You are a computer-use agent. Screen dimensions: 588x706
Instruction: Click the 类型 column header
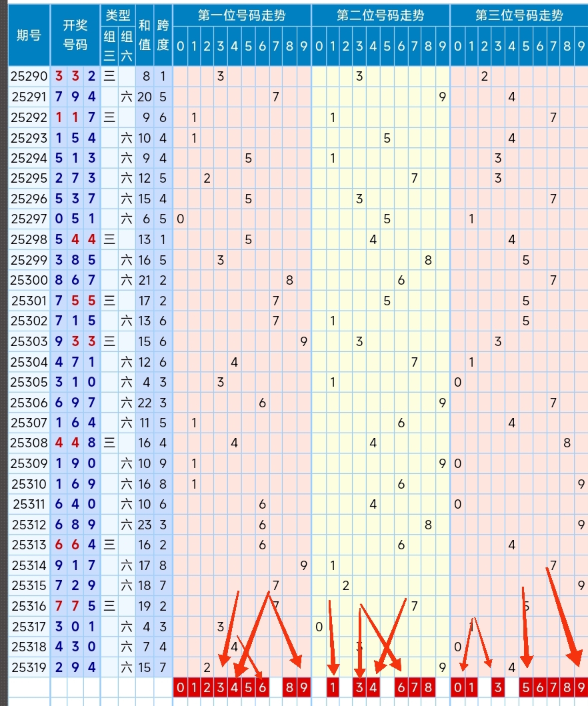pyautogui.click(x=118, y=16)
